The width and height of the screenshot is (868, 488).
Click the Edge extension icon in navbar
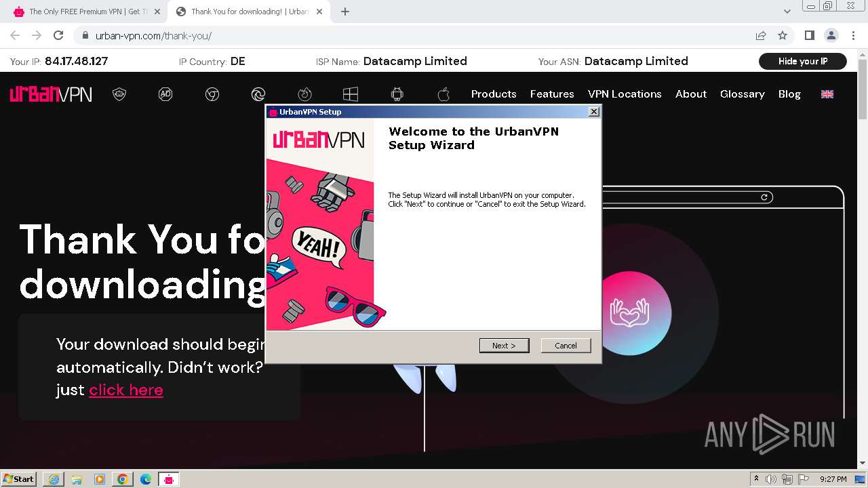258,94
